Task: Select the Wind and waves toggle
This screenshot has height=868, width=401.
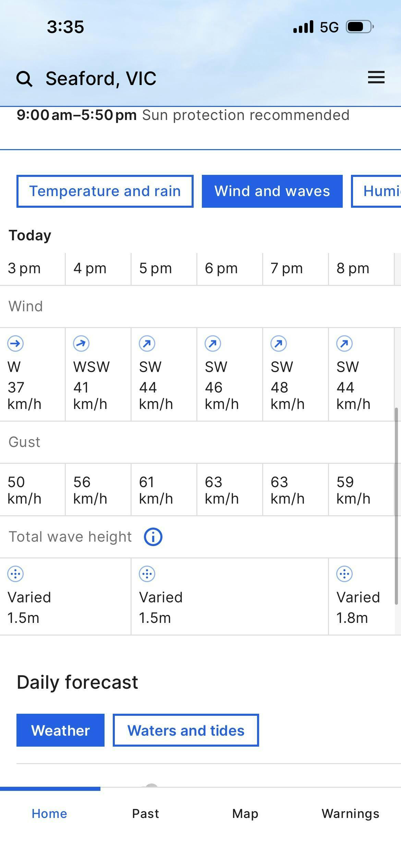Action: pos(272,191)
